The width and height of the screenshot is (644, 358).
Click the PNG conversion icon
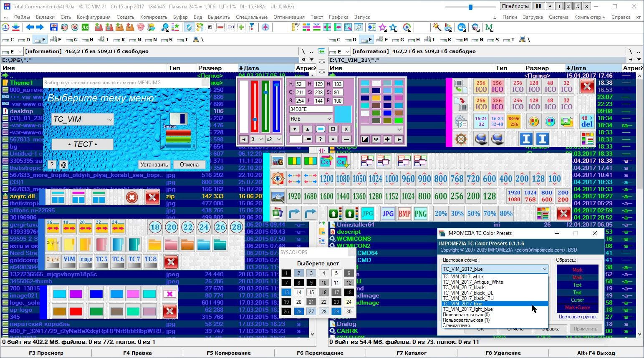421,214
